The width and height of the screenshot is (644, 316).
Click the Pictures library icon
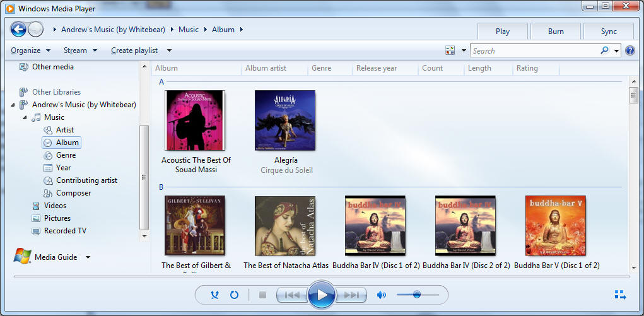click(x=36, y=218)
